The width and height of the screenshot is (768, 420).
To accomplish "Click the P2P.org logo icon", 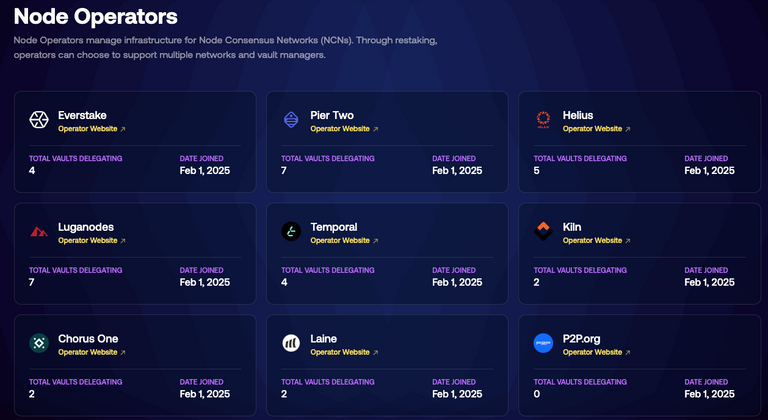I will pos(543,344).
